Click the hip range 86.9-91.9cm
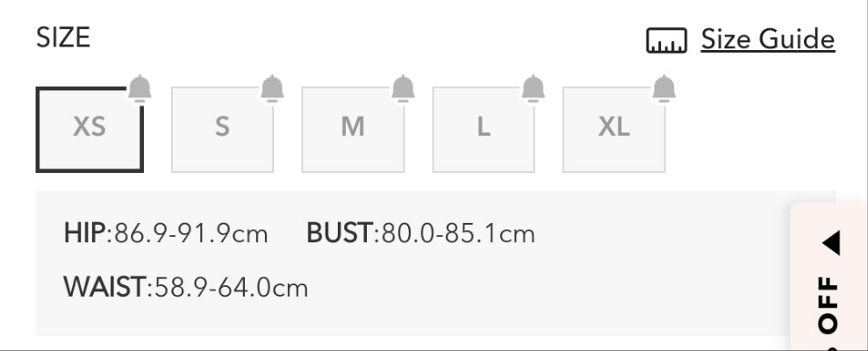868x351 pixels. [x=190, y=234]
